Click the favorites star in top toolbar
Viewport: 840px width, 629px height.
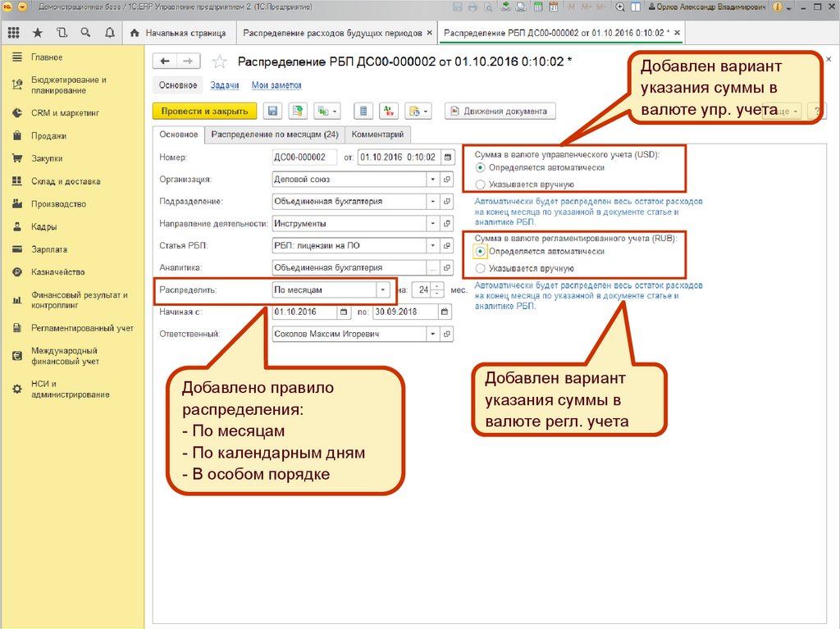tap(38, 34)
